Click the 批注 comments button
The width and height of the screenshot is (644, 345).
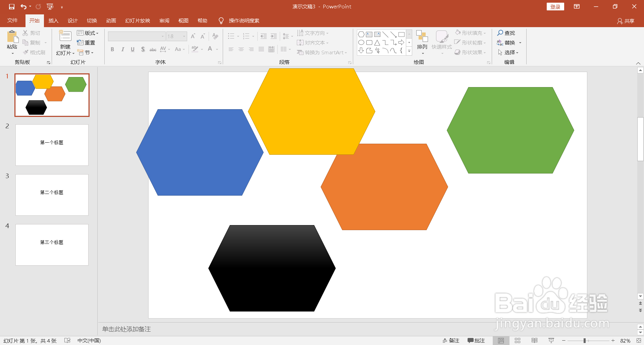coord(476,341)
